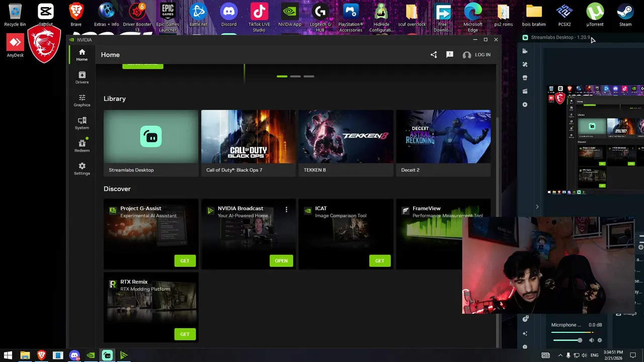Viewport: 644px width, 362px height.
Task: Click Streamlabs highlighter clapperboard icon
Action: (x=525, y=91)
